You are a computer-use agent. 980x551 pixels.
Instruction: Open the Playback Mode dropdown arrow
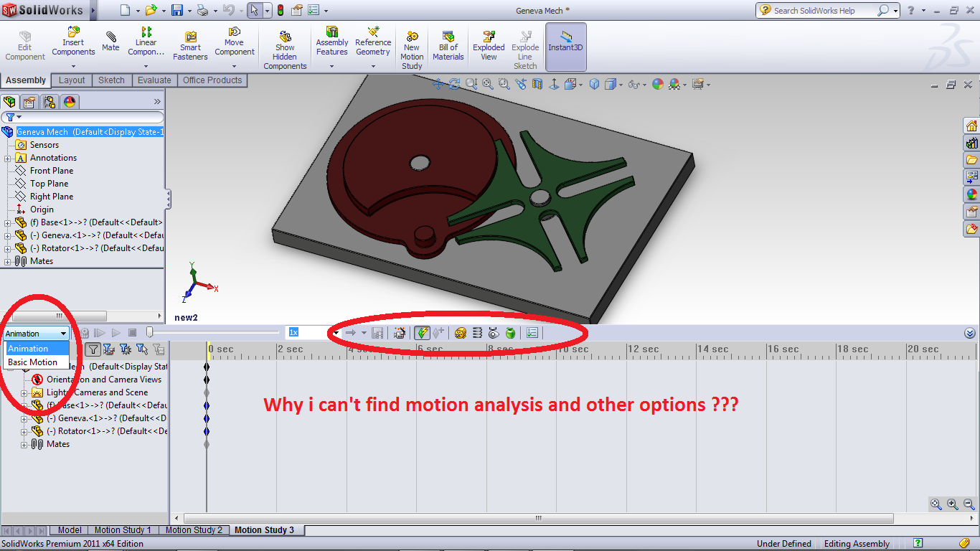coord(364,333)
